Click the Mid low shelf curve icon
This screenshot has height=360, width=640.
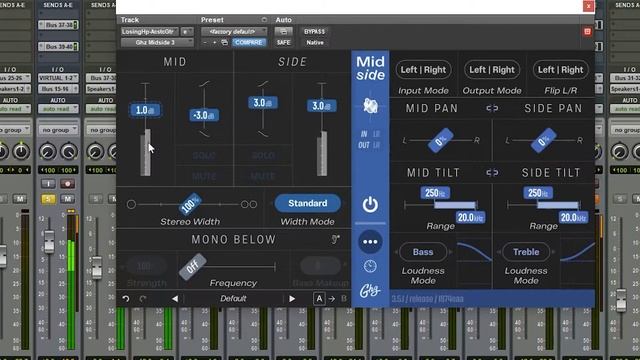pyautogui.click(x=204, y=134)
